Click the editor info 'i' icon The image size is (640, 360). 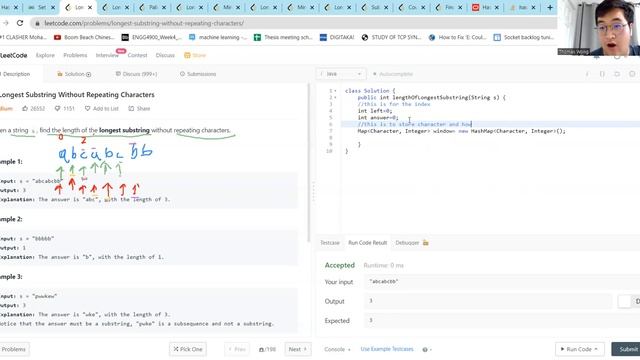point(587,74)
